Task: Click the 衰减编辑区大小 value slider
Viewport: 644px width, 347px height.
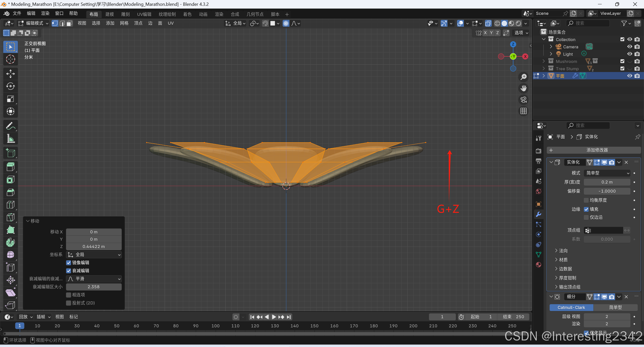Action: tap(94, 287)
